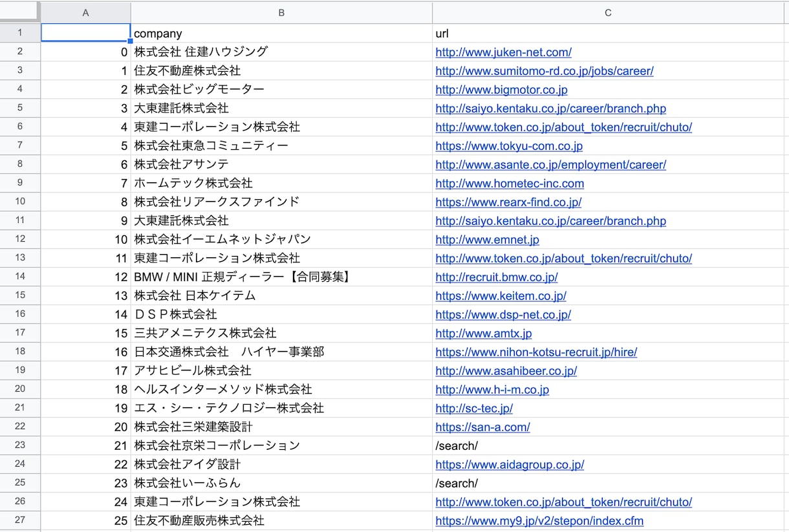
Task: Open the sc-tec.jp link
Action: click(x=474, y=409)
